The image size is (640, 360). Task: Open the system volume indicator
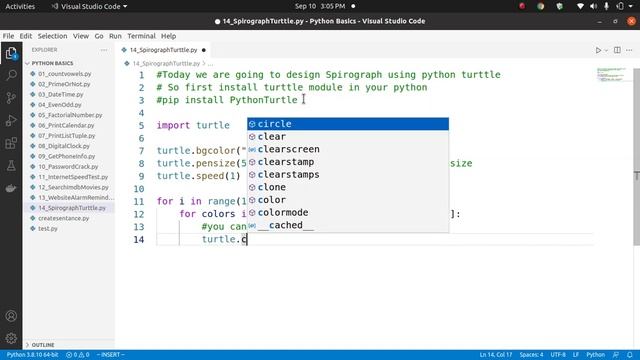(593, 6)
